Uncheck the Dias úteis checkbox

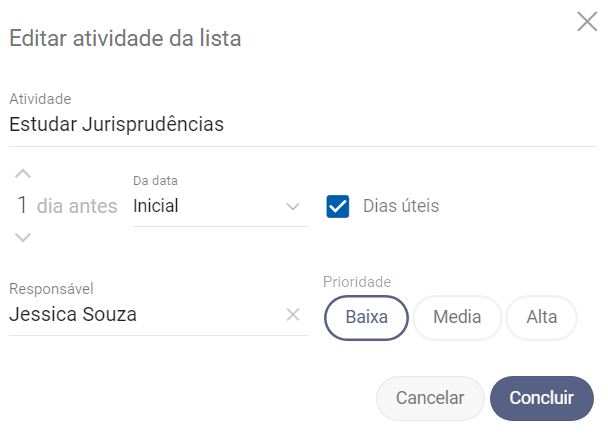338,207
